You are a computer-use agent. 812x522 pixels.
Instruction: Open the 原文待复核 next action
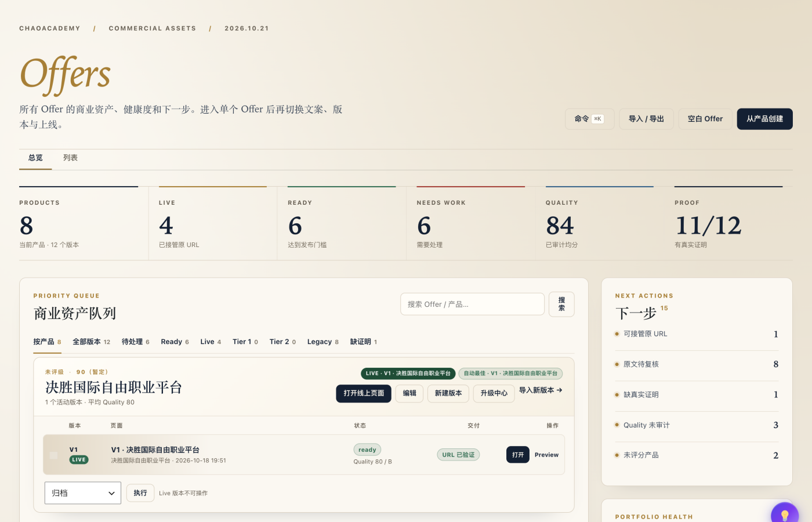pyautogui.click(x=697, y=364)
